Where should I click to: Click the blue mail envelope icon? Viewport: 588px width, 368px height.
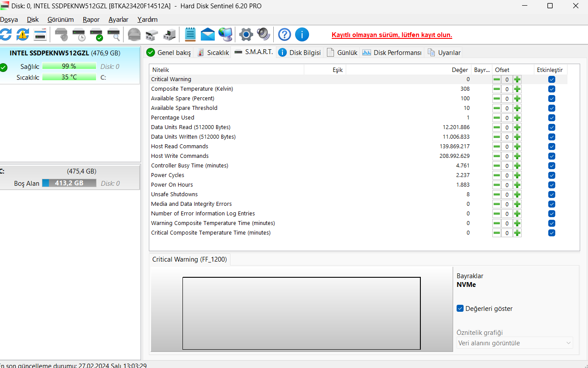[208, 34]
